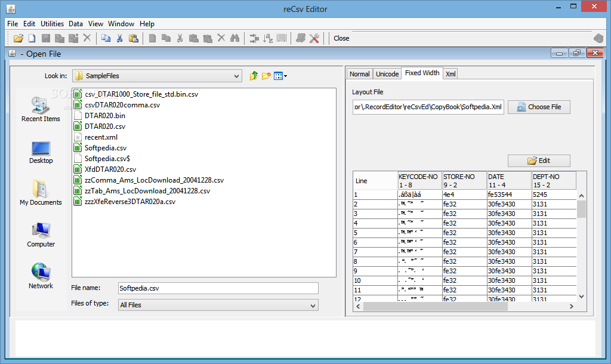The height and width of the screenshot is (364, 611).
Task: Click the File name input field
Action: click(218, 288)
